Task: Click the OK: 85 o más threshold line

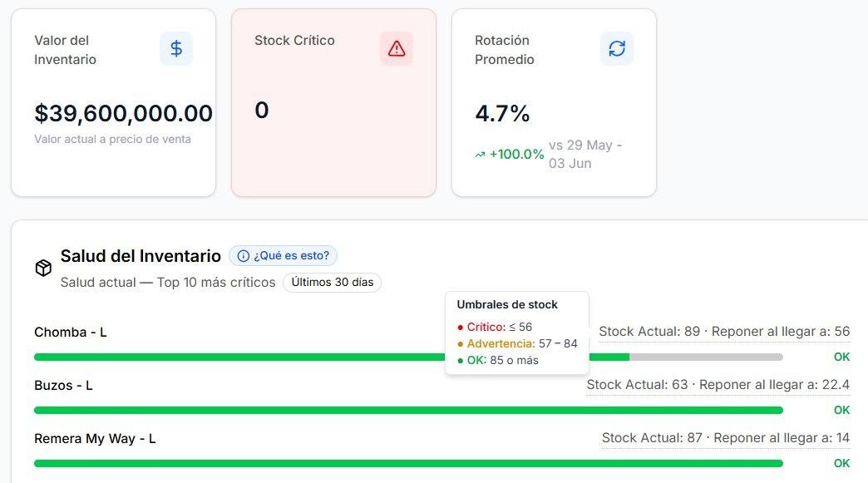Action: coord(498,360)
